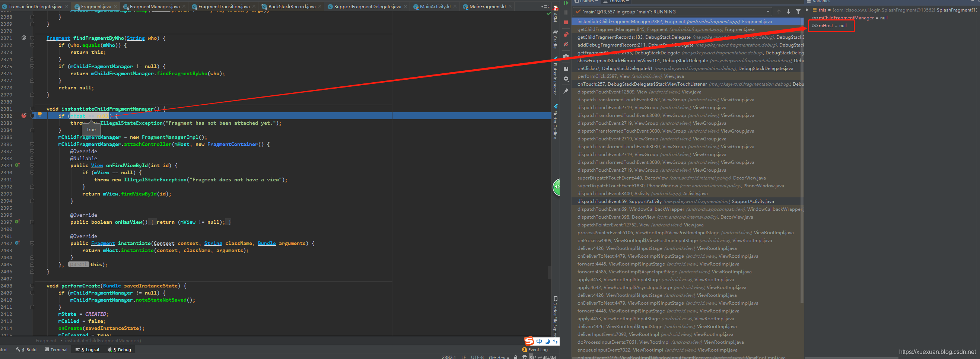Jump to previous frame up arrow
This screenshot has height=359, width=980.
(x=778, y=12)
